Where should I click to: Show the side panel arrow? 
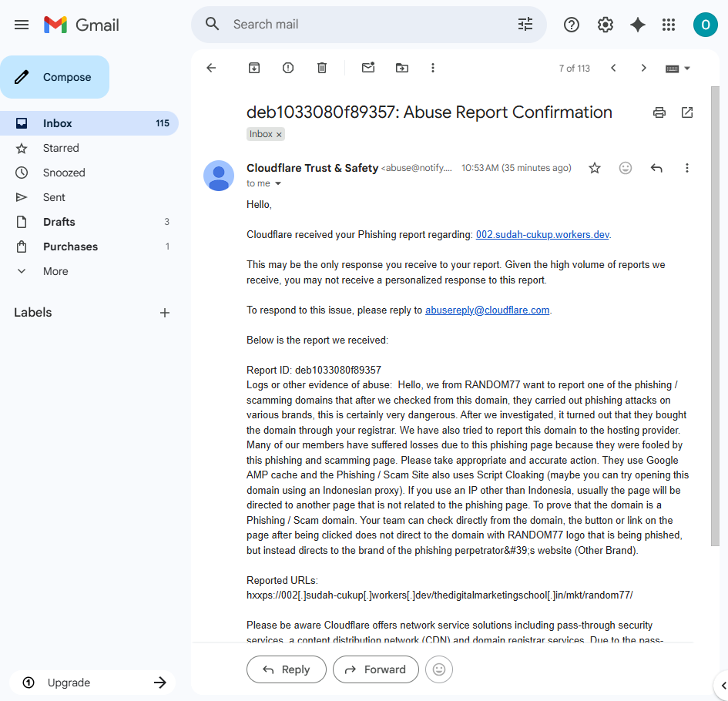[723, 686]
